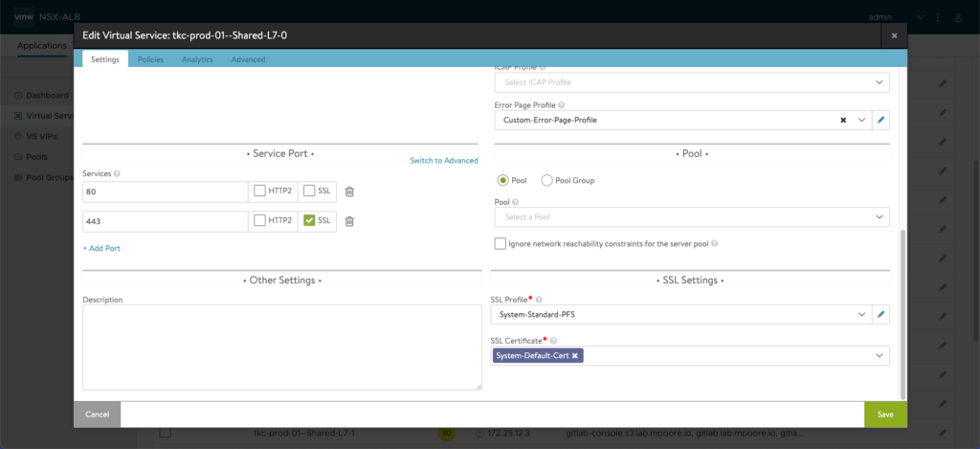Click the port 80 input field
Image resolution: width=980 pixels, height=449 pixels.
(165, 192)
